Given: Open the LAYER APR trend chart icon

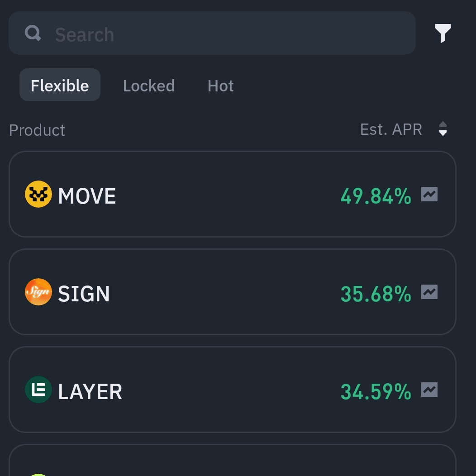Looking at the screenshot, I should click(429, 390).
